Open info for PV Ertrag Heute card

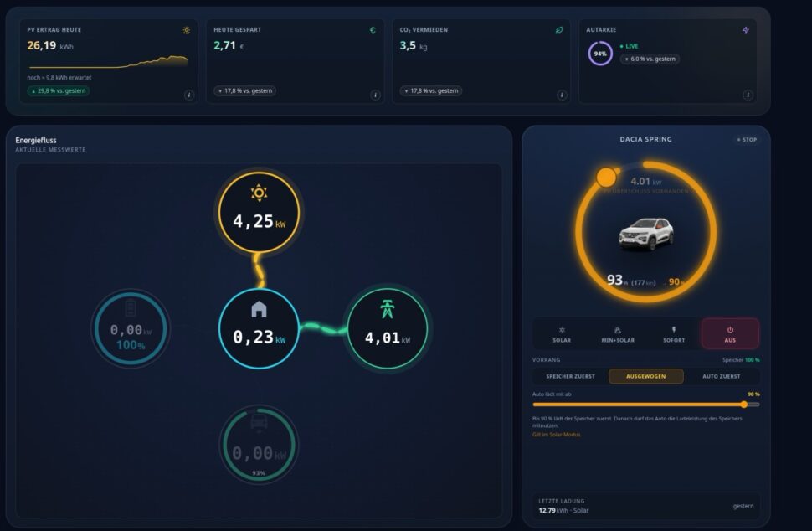[189, 95]
